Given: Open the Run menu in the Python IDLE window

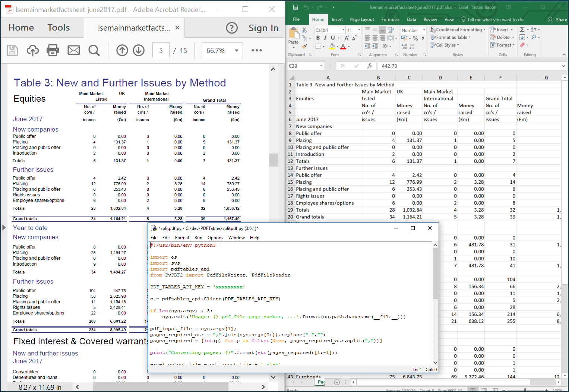Looking at the screenshot, I should (198, 238).
